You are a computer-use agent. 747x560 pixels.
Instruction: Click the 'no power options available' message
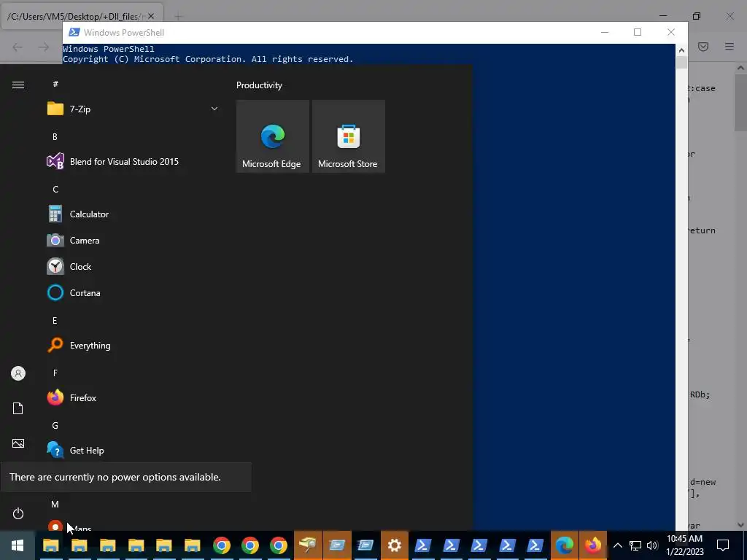point(115,477)
